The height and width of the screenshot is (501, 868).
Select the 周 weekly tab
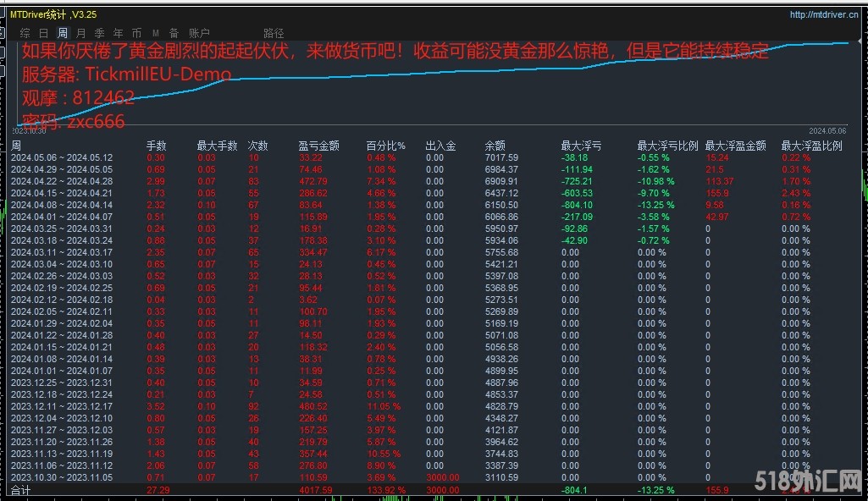[x=63, y=33]
